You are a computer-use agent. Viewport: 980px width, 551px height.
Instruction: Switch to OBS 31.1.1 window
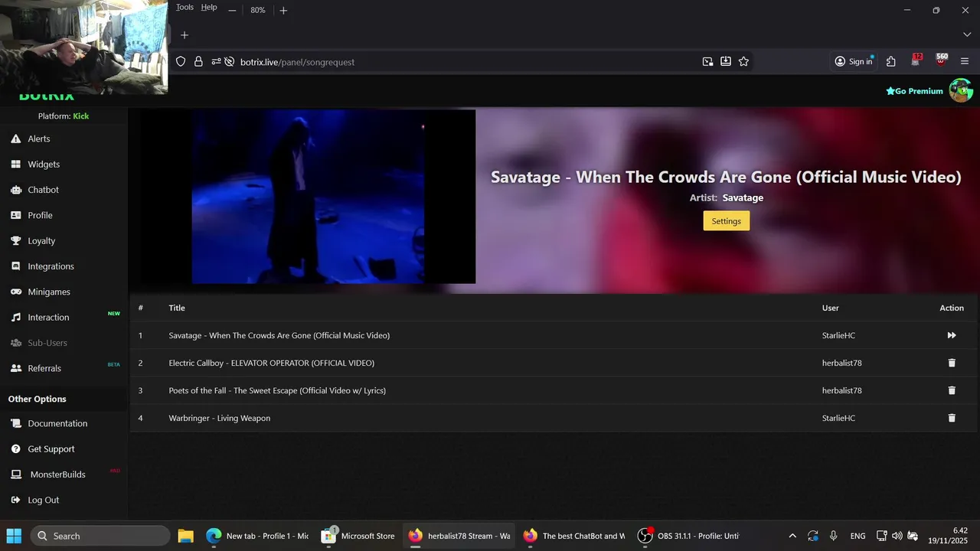tap(689, 536)
